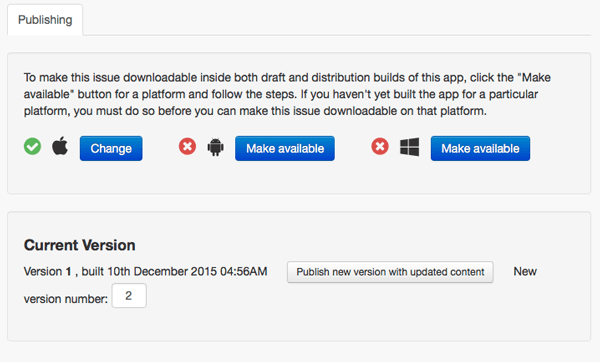Viewport: 600px width, 362px height.
Task: Click the red X status icon beside Windows
Action: (380, 147)
